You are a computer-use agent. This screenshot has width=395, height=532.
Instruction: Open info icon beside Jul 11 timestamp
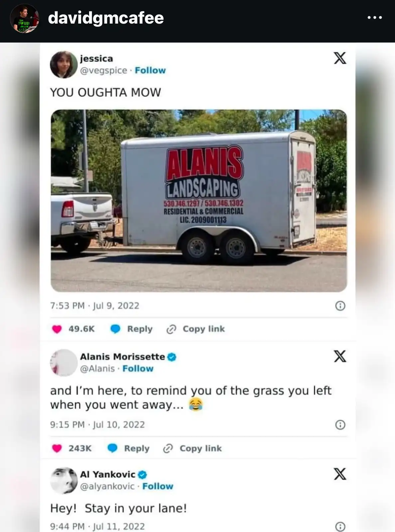[340, 526]
